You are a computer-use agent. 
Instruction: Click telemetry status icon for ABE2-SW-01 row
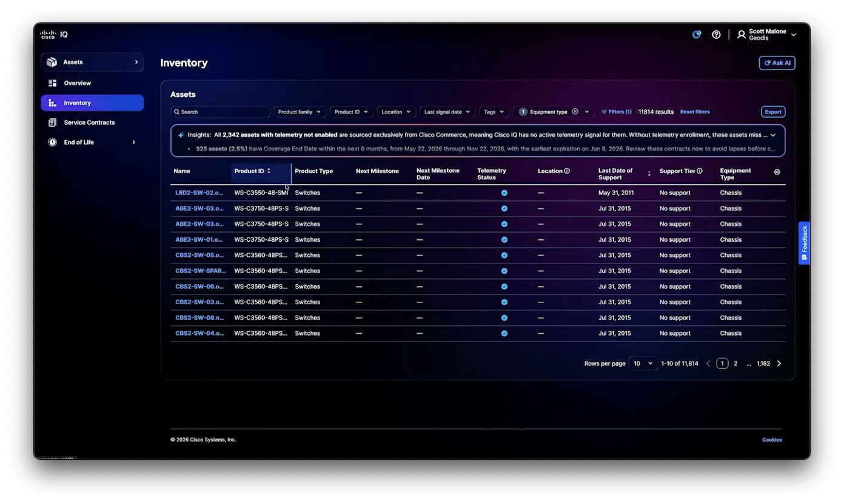(504, 240)
